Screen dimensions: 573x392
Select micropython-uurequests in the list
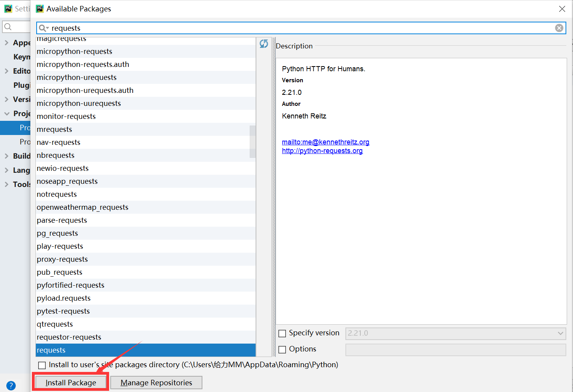(146, 104)
